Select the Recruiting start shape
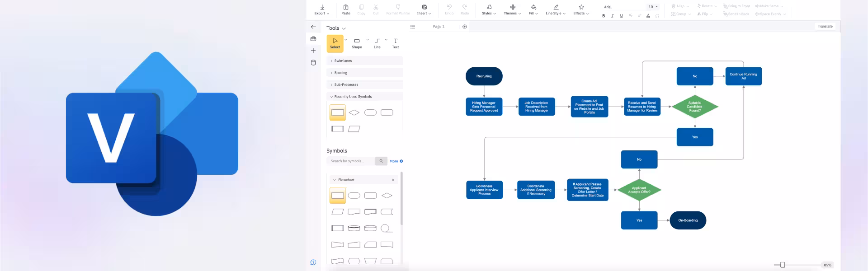 484,76
